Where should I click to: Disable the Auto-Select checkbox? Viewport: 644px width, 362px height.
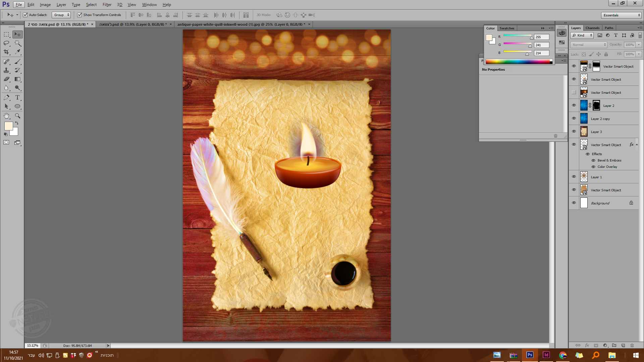25,15
